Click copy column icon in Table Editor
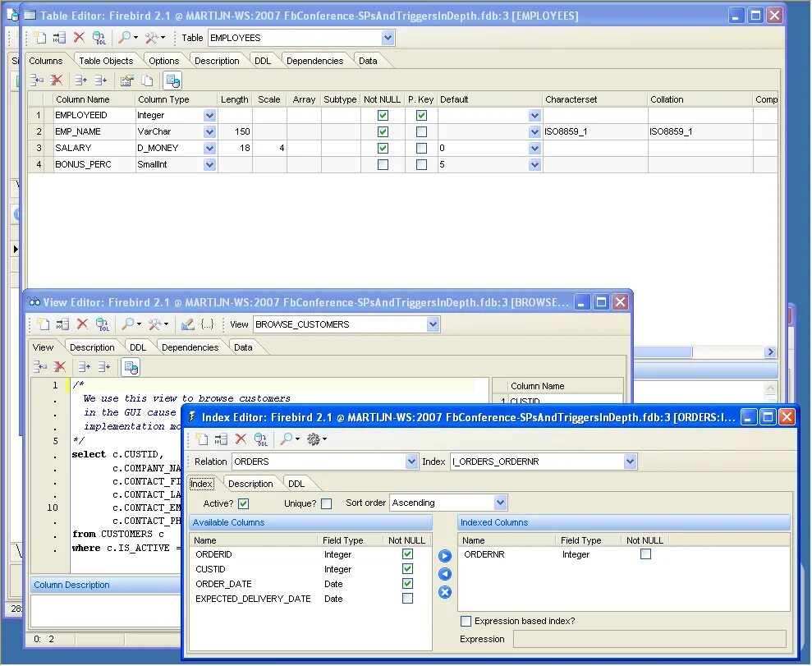812x666 pixels. coord(148,80)
